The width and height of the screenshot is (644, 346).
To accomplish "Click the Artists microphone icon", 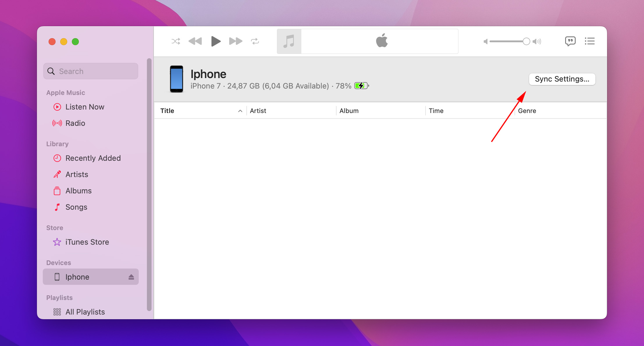I will click(x=57, y=174).
